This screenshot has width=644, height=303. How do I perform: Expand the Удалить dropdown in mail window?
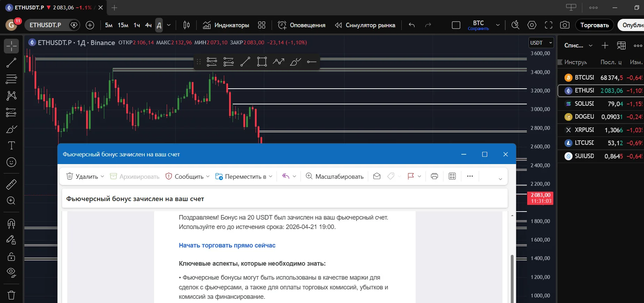pyautogui.click(x=102, y=177)
